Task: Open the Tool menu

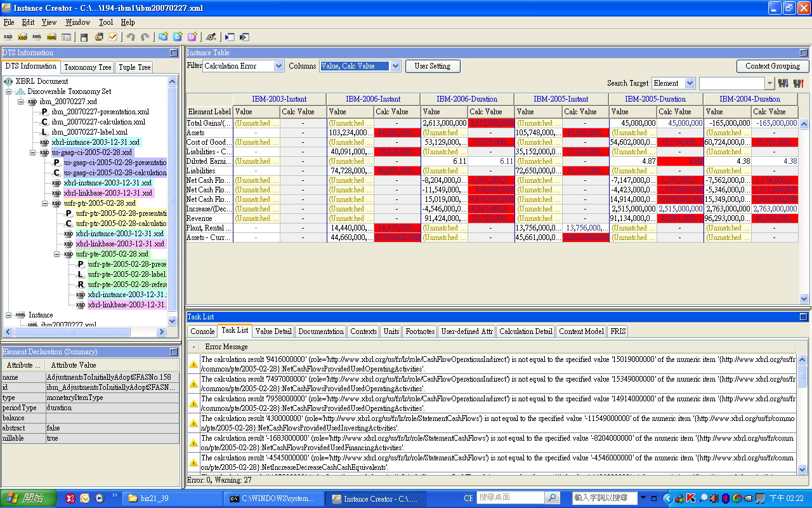Action: (x=106, y=22)
